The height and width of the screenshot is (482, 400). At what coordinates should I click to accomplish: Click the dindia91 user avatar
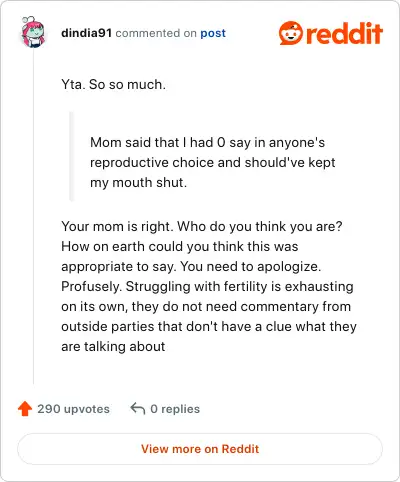(x=33, y=32)
